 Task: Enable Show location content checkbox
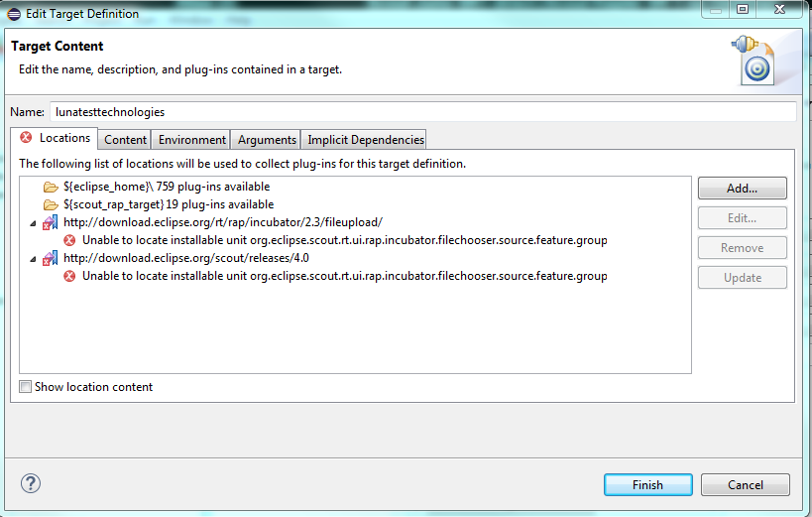(25, 387)
